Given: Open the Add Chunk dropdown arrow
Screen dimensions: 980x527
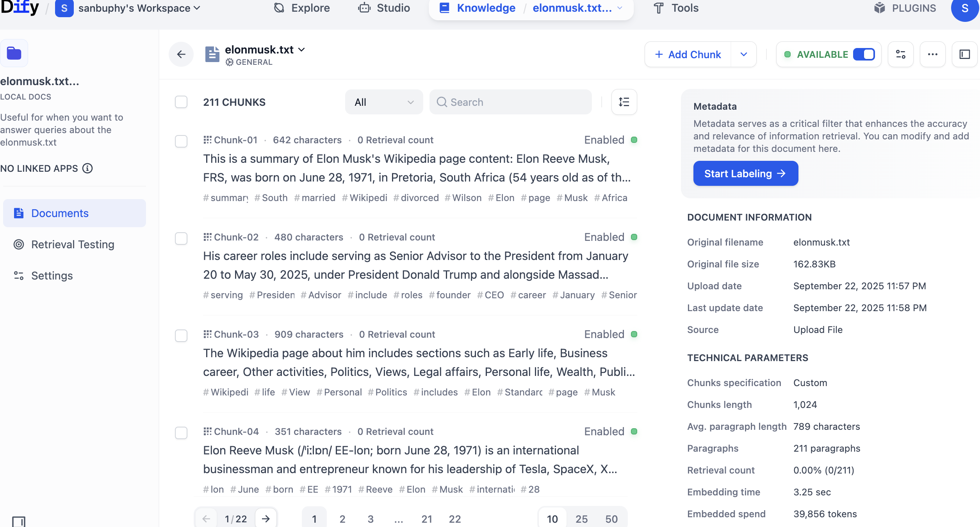Looking at the screenshot, I should tap(743, 54).
